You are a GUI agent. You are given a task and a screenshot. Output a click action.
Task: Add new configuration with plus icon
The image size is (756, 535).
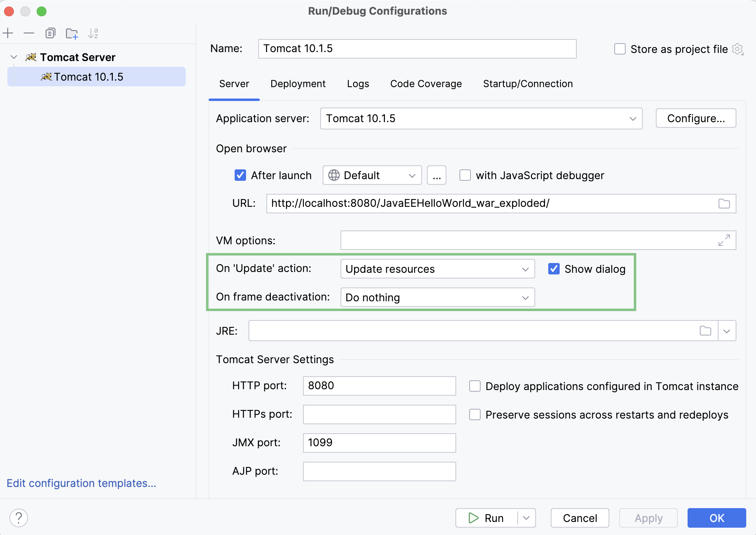[8, 33]
